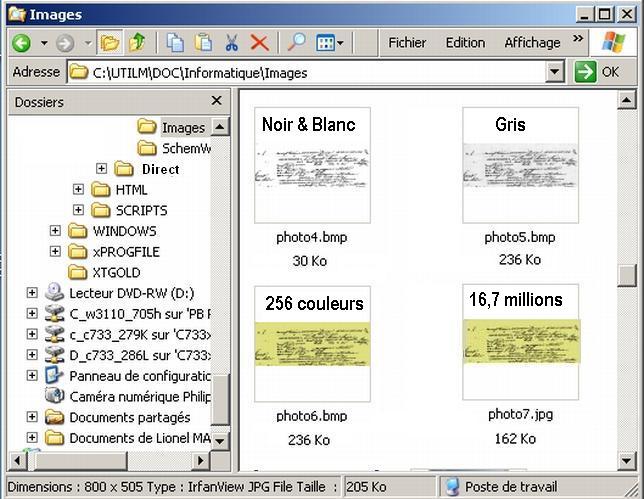Close the Dossiers pane

216,101
